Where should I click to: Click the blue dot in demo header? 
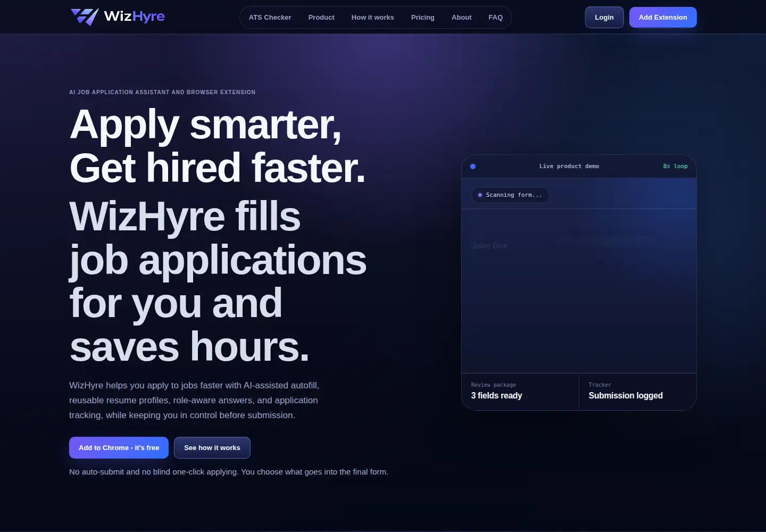point(473,167)
